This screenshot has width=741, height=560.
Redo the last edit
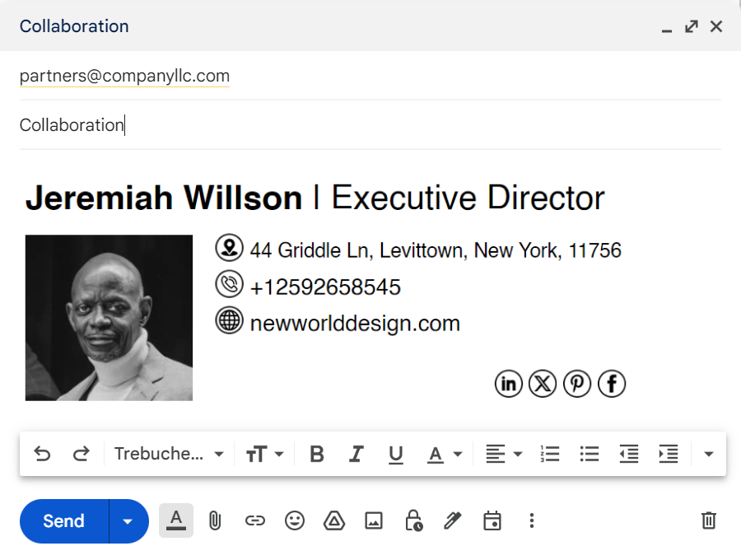(82, 454)
